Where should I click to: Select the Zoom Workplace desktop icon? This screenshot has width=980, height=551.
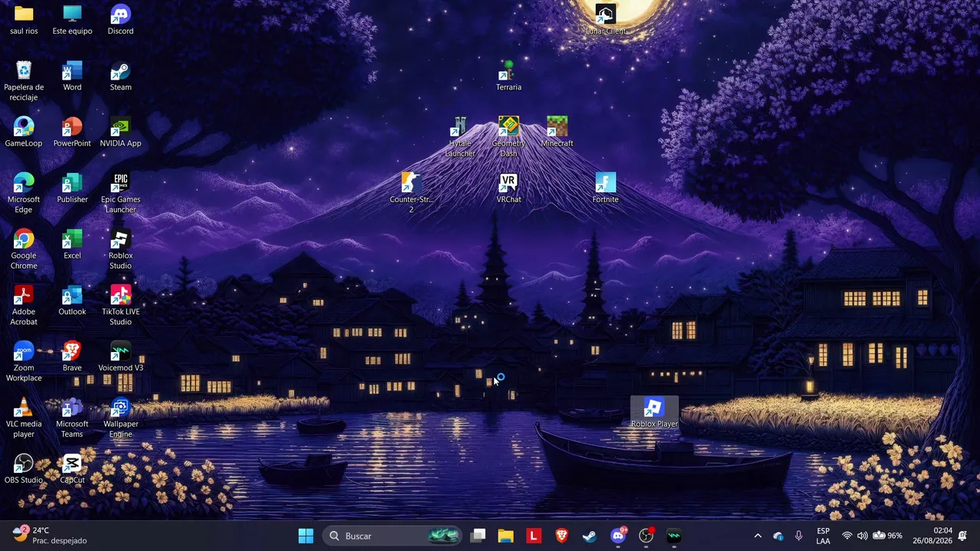pyautogui.click(x=24, y=361)
